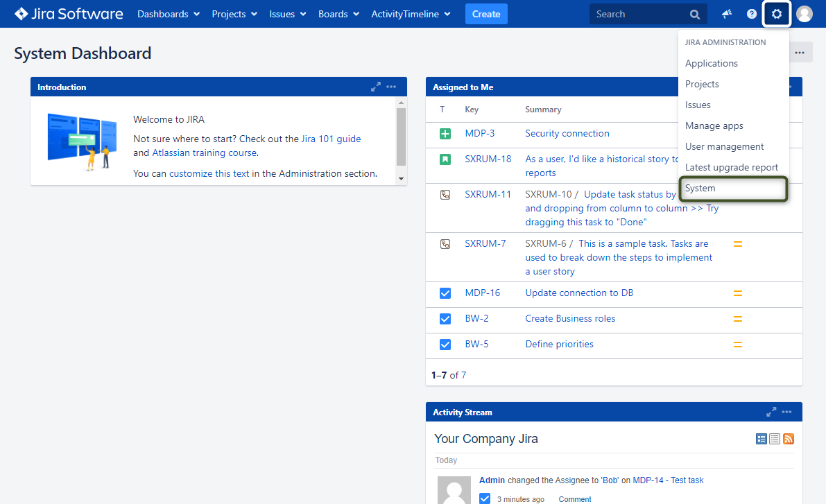
Task: Click the MDP-16 task type icon
Action: click(445, 293)
